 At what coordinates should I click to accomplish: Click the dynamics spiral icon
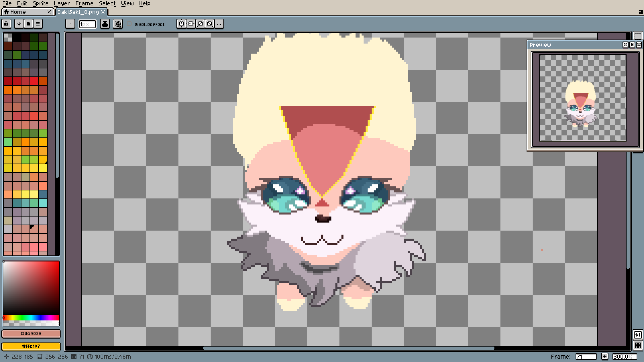click(118, 24)
